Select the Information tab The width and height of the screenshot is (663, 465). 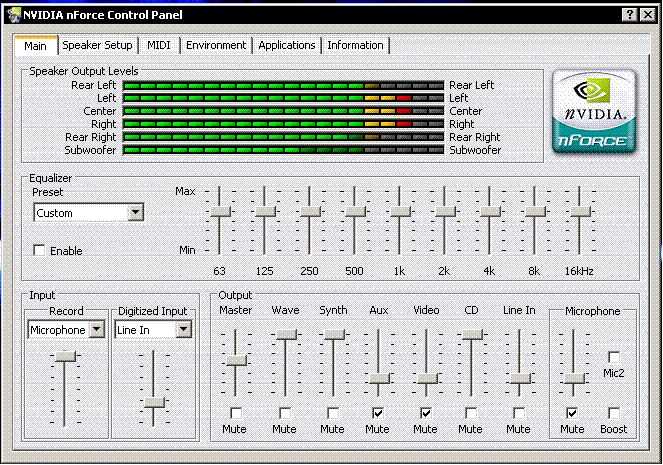355,46
